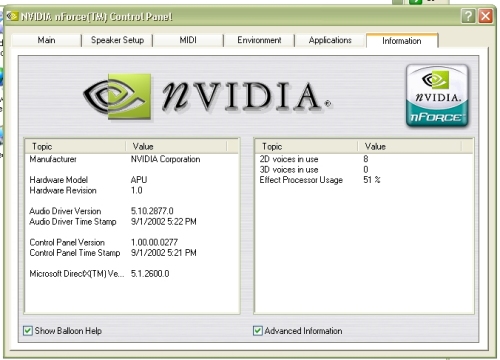500x360 pixels.
Task: Select the 3D voices in use row
Action: 364,170
